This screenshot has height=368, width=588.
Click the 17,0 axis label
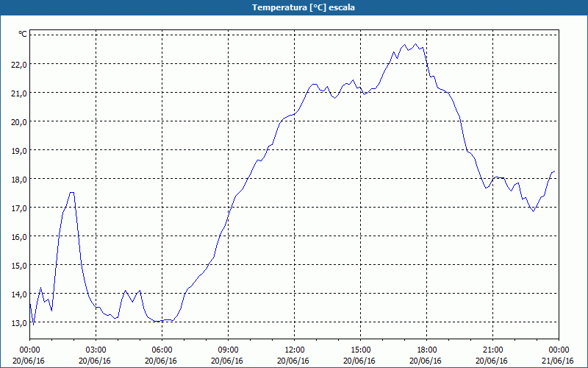pos(19,208)
